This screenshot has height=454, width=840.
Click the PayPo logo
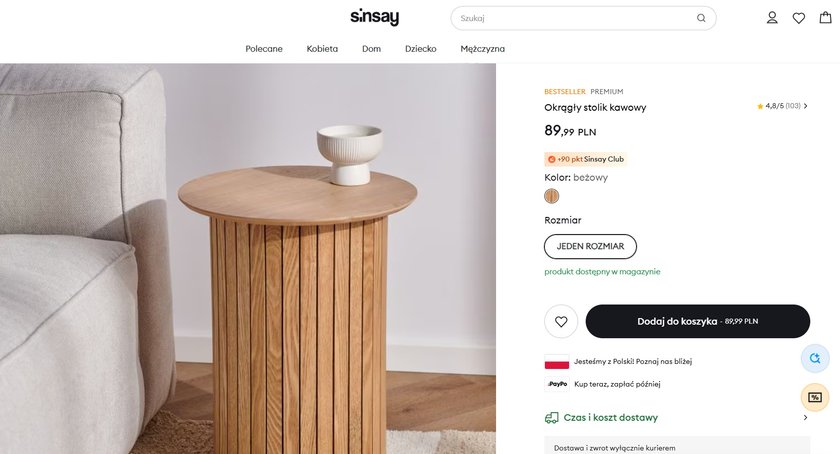coord(557,384)
